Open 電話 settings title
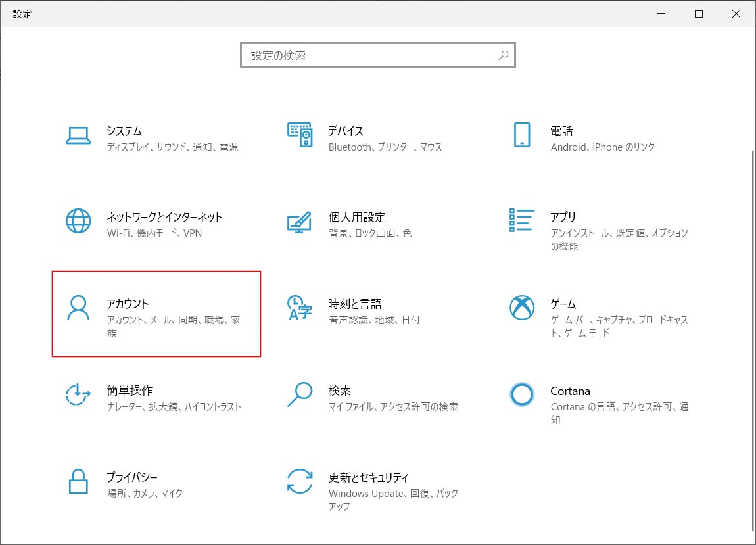 tap(561, 131)
